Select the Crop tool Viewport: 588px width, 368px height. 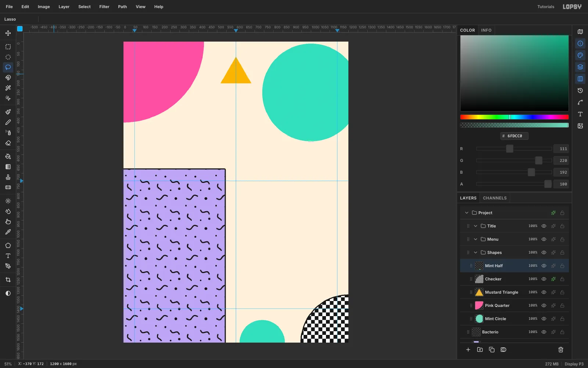click(x=8, y=280)
